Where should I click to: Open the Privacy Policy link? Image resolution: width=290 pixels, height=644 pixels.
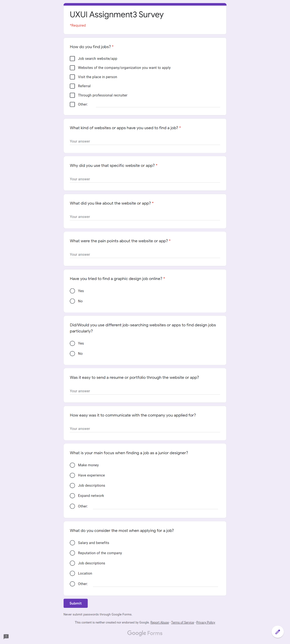[206, 622]
